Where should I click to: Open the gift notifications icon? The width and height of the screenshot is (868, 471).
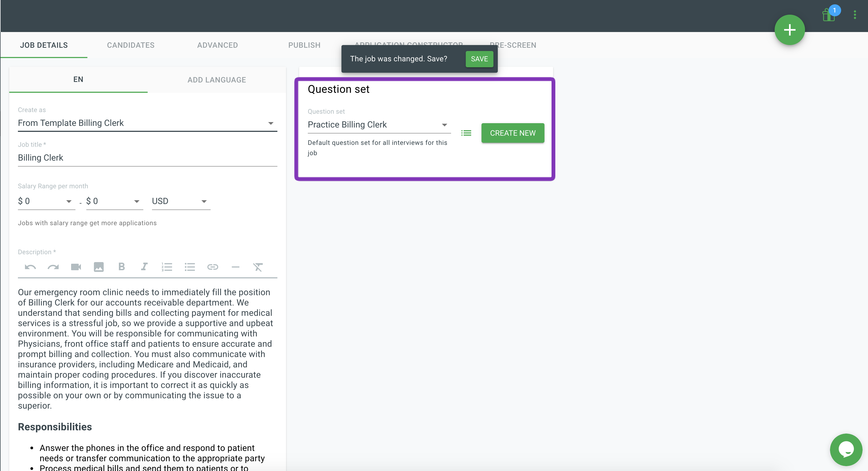[828, 15]
